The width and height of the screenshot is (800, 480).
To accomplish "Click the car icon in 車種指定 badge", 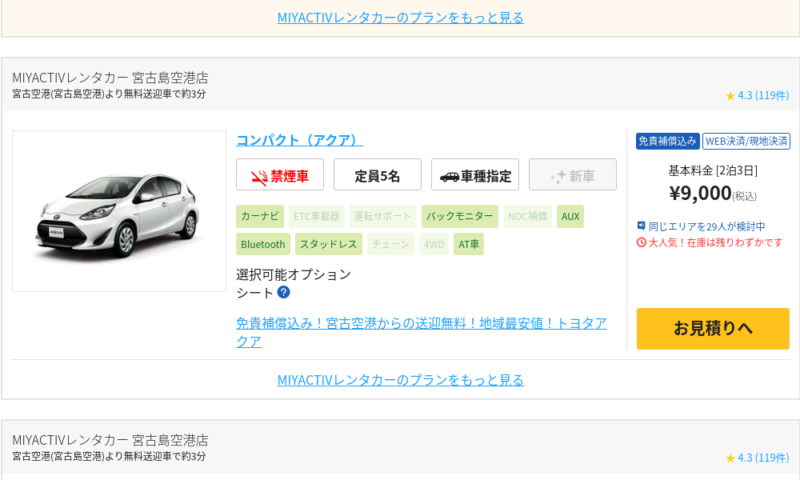I will [449, 177].
